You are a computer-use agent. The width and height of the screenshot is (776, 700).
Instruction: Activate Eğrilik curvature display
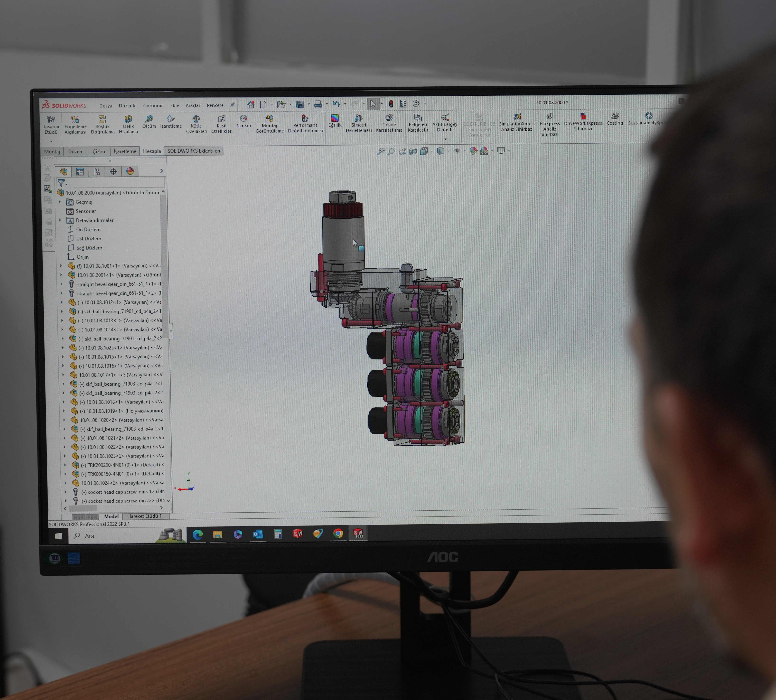coord(334,121)
